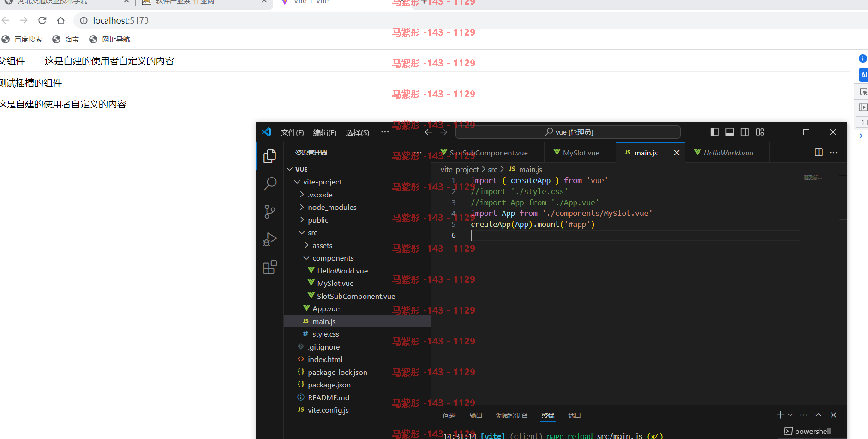
Task: Switch to the 问题 panel tab
Action: pyautogui.click(x=449, y=415)
